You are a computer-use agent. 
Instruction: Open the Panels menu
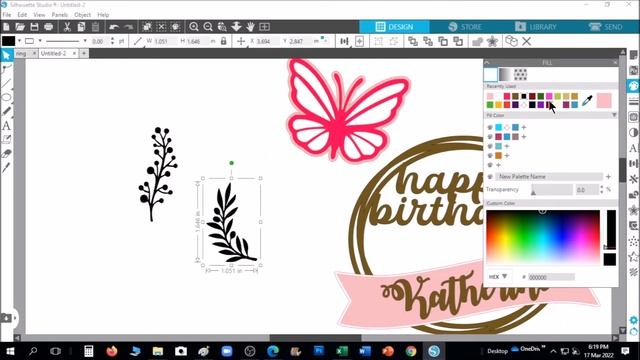pyautogui.click(x=60, y=15)
